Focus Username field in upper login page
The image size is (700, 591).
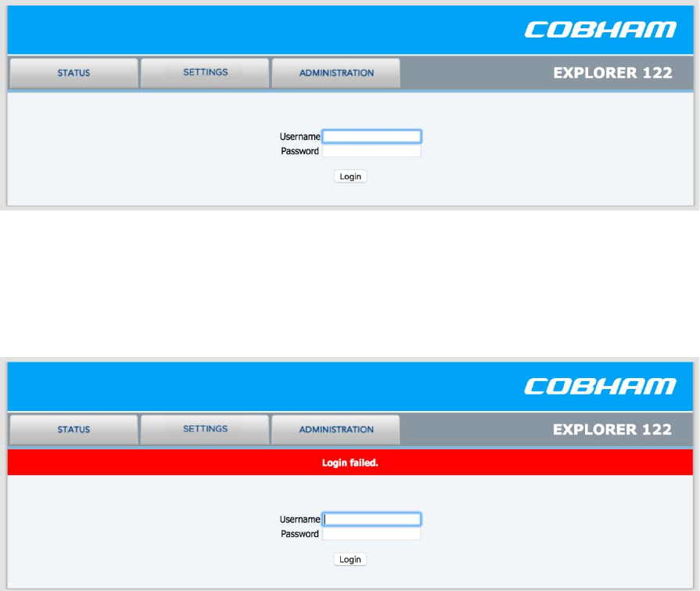point(372,136)
